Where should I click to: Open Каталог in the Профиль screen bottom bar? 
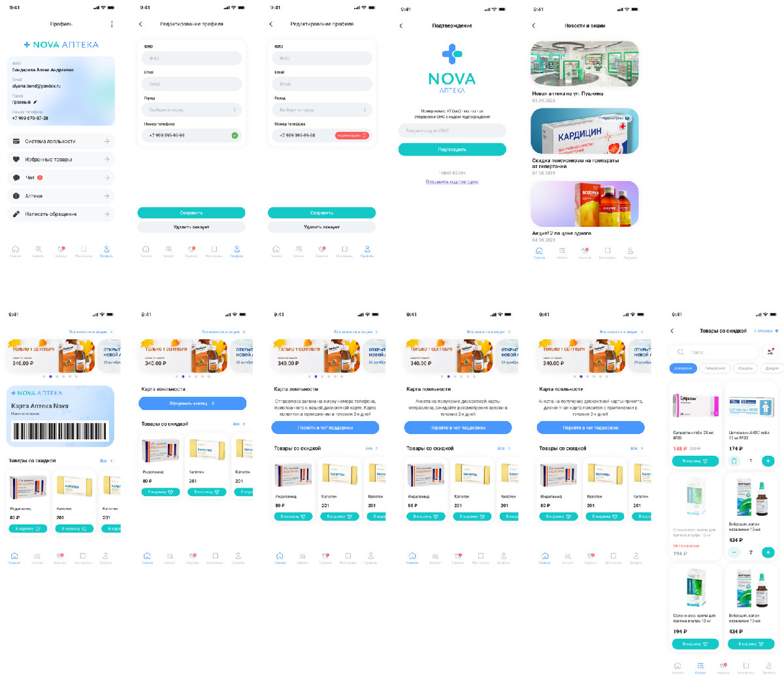[39, 251]
